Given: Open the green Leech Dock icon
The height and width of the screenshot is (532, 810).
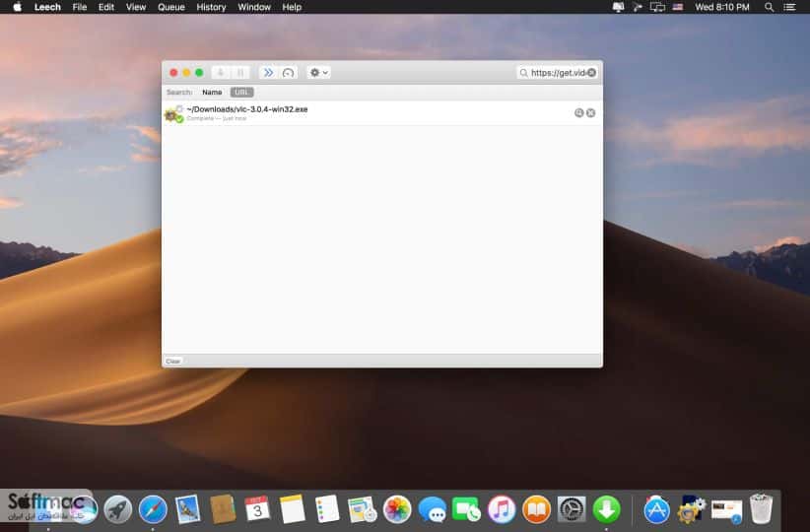Looking at the screenshot, I should point(607,509).
